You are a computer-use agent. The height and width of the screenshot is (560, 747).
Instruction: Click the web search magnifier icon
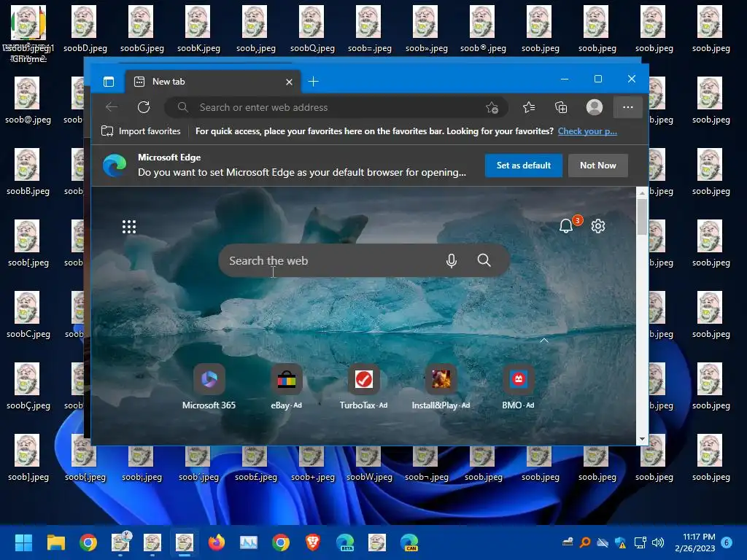click(x=484, y=260)
